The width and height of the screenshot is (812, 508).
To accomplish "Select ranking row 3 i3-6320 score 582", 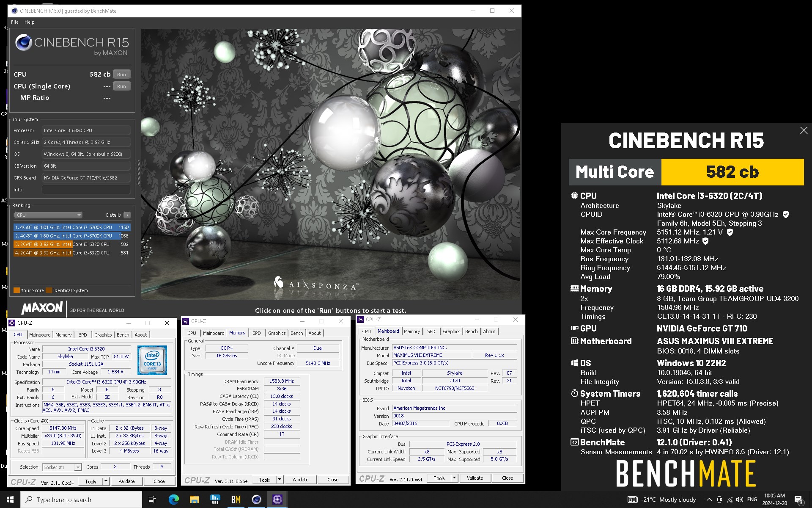I will [72, 244].
